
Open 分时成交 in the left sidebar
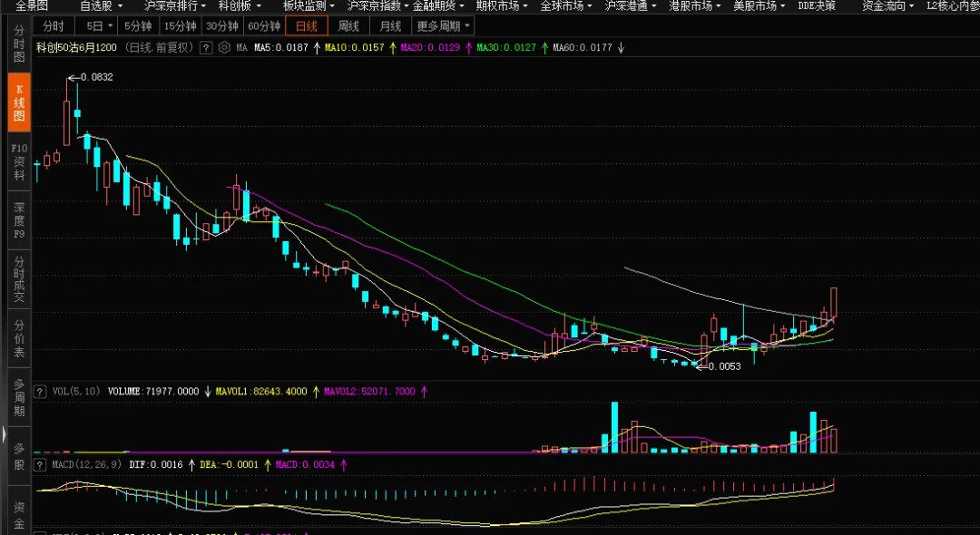[x=19, y=279]
